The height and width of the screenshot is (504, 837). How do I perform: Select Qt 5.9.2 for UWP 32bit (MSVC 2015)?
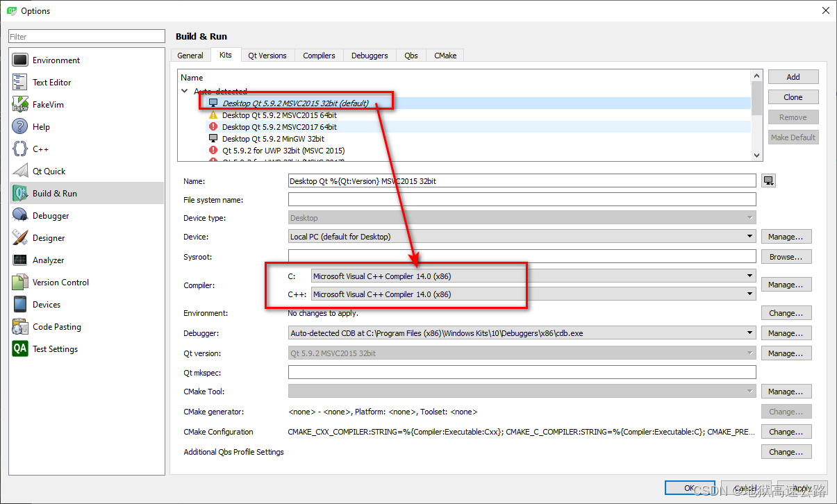[x=283, y=151]
